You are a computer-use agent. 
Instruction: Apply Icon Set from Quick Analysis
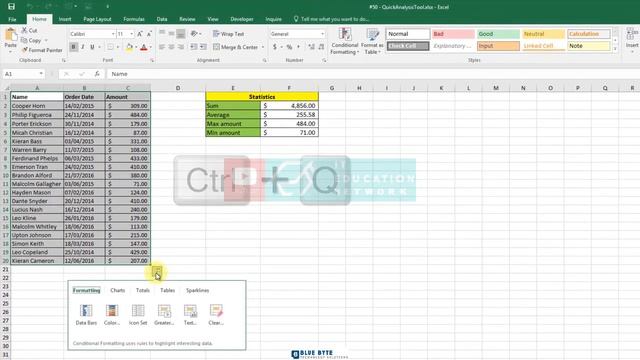138,315
